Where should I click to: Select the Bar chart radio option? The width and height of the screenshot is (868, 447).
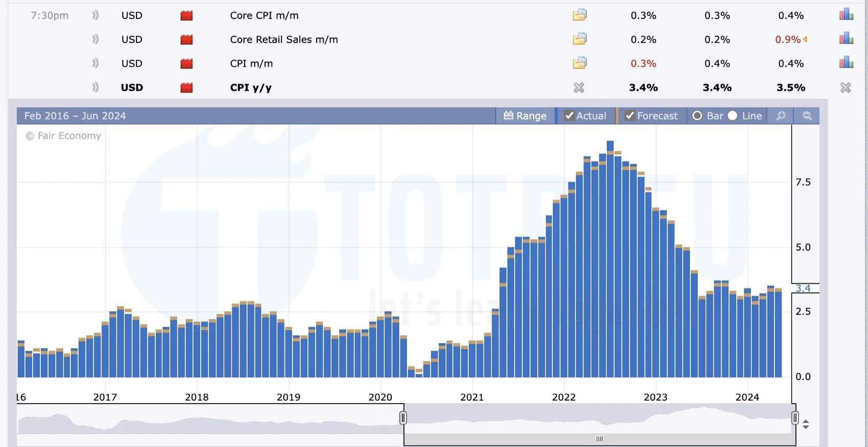tap(697, 116)
